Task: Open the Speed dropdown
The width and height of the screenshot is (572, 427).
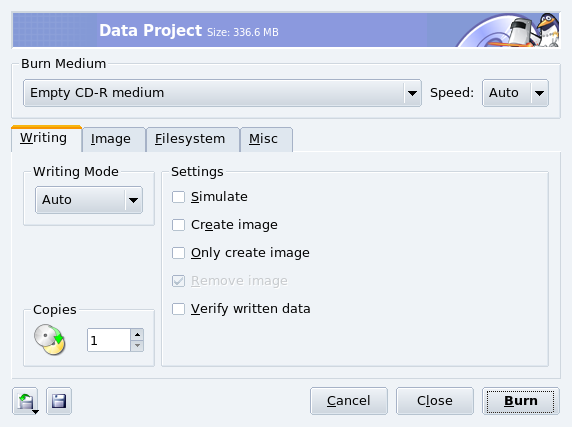Action: (x=515, y=93)
